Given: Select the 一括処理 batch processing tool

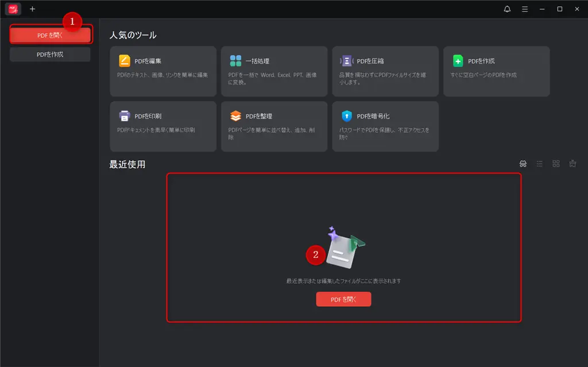Looking at the screenshot, I should [x=274, y=71].
